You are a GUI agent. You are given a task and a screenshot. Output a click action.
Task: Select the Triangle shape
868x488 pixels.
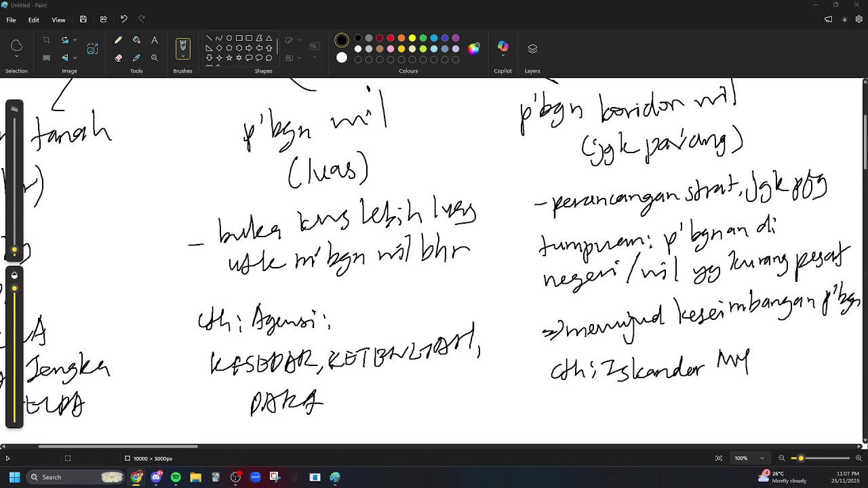[269, 38]
